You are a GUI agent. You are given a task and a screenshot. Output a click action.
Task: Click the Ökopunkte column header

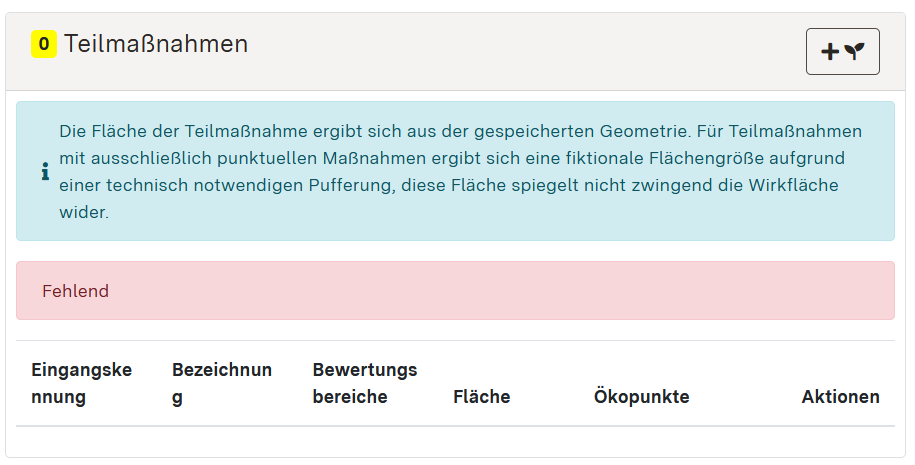[x=641, y=397]
